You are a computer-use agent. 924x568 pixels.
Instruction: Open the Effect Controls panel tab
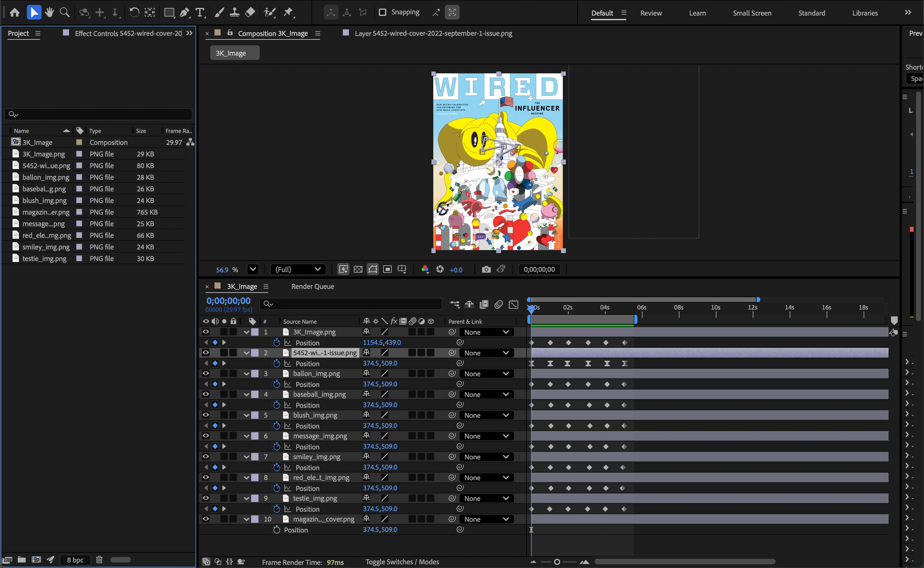[128, 33]
